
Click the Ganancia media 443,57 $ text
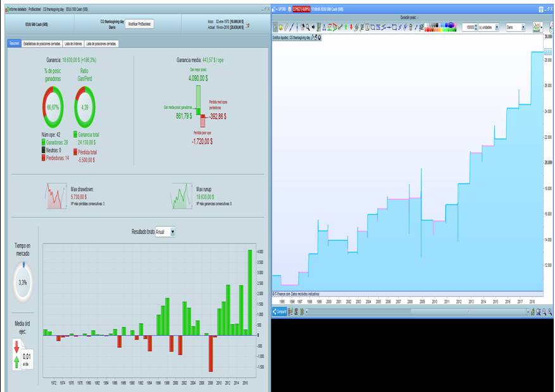click(200, 60)
